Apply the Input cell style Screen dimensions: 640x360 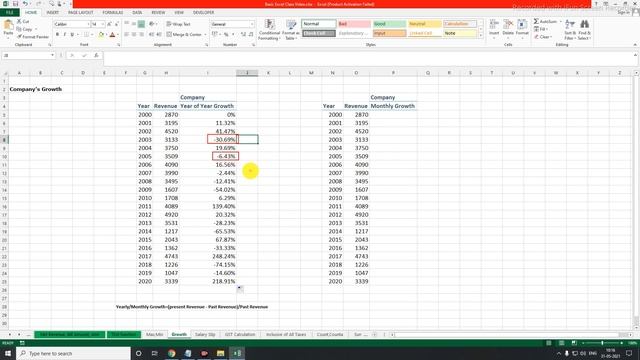(389, 33)
